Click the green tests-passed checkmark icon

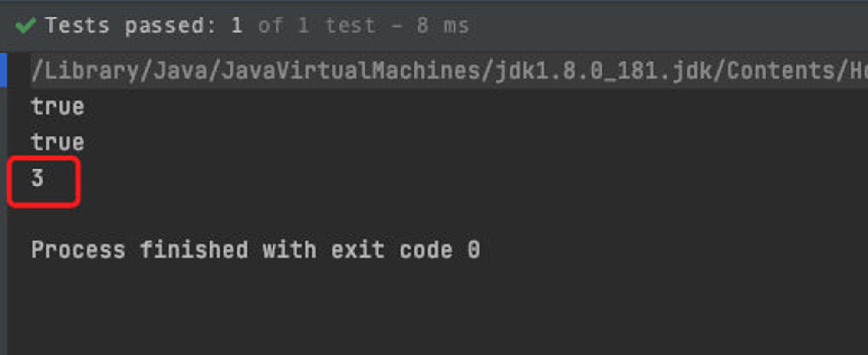pos(25,26)
